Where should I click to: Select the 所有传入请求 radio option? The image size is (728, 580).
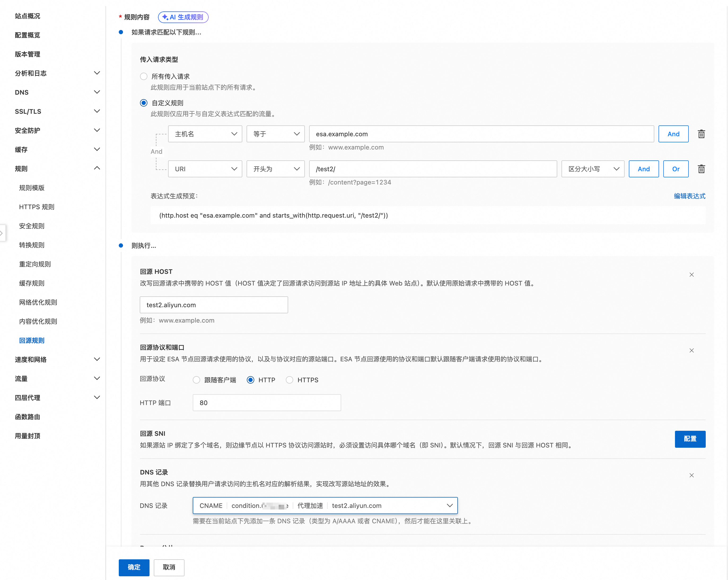coord(143,76)
